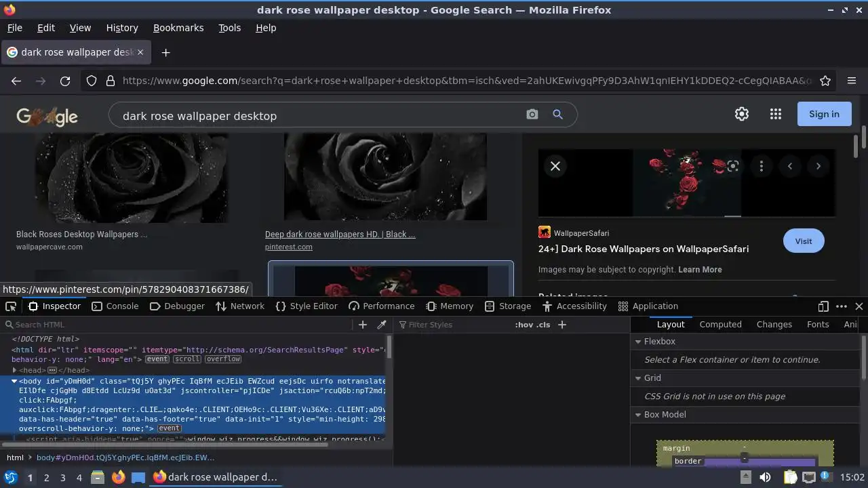This screenshot has height=488, width=868.
Task: Open the Storage tab
Action: pyautogui.click(x=508, y=306)
